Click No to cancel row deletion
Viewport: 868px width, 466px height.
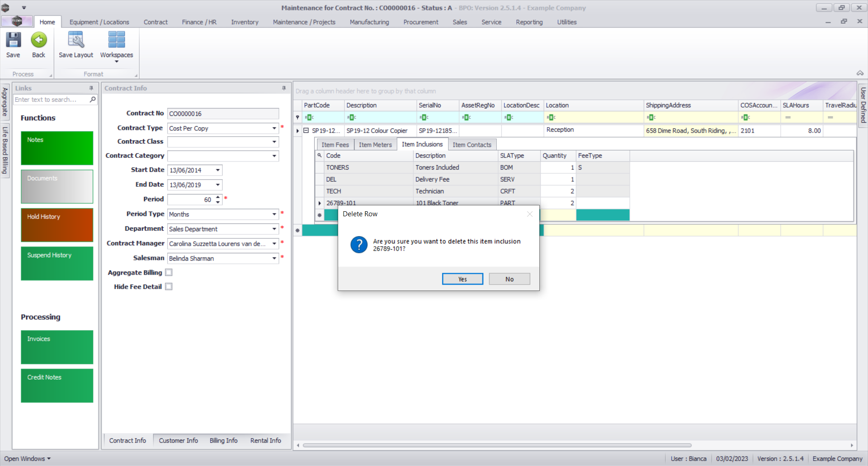tap(509, 279)
